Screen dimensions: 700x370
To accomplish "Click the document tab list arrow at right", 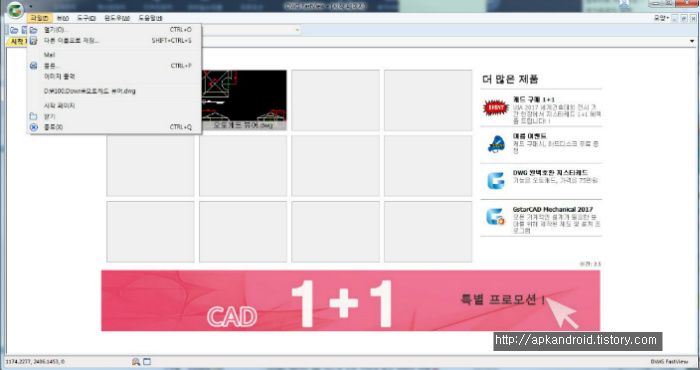I will [x=692, y=42].
